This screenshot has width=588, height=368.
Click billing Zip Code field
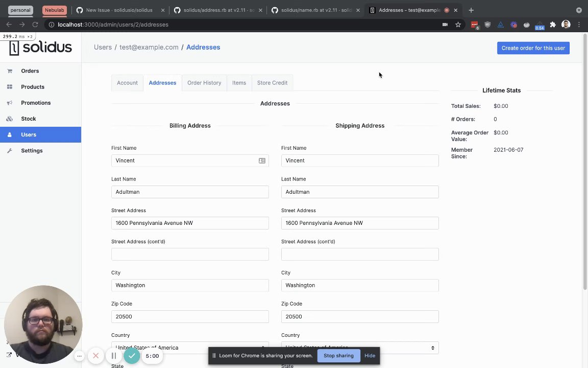(190, 316)
